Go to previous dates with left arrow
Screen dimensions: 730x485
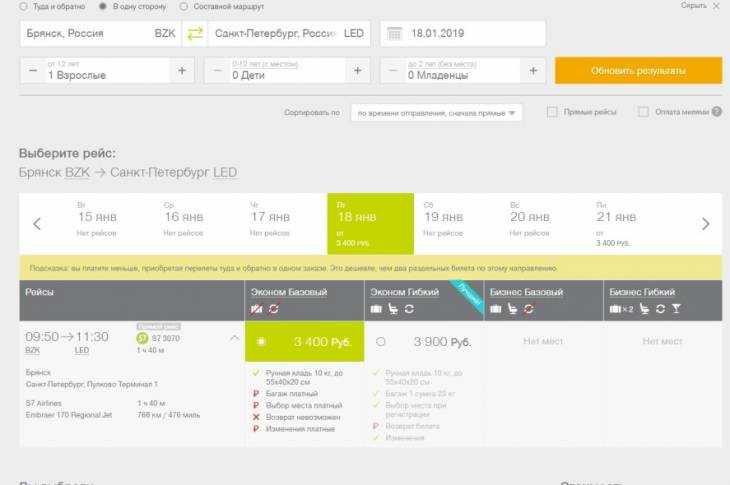[x=37, y=224]
